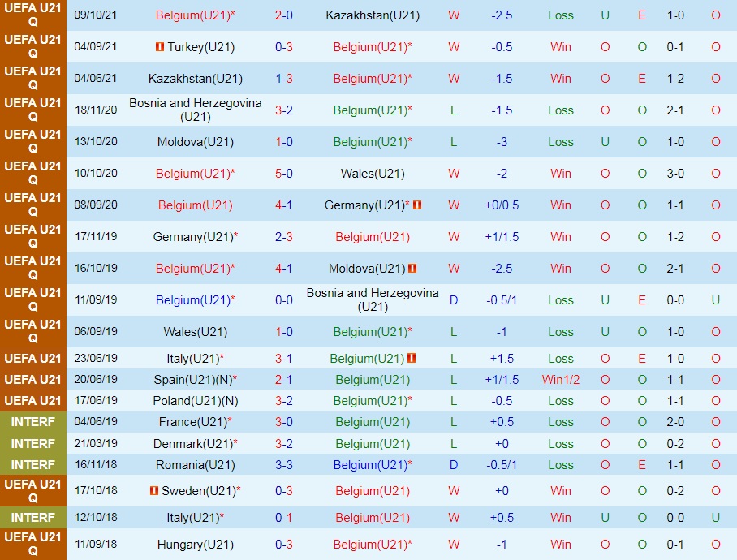Image resolution: width=737 pixels, height=560 pixels.
Task: Click the 1-3 score of 04/06/21 match
Action: [x=284, y=79]
